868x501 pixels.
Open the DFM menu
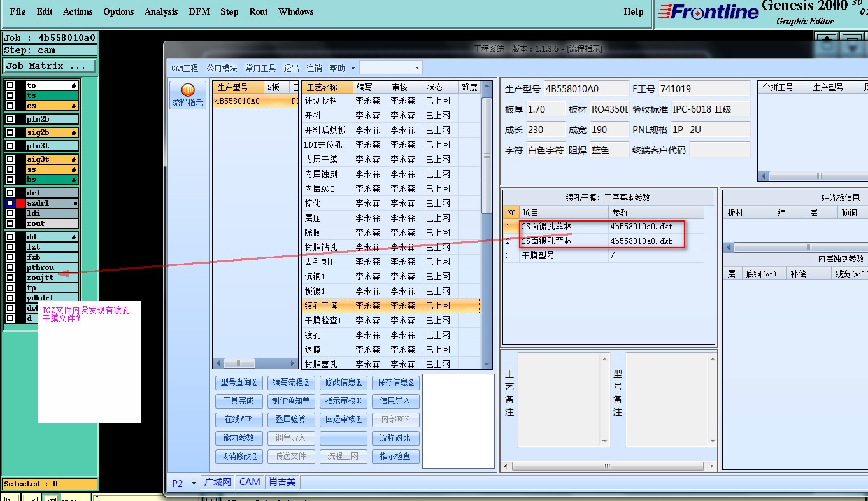pos(200,11)
